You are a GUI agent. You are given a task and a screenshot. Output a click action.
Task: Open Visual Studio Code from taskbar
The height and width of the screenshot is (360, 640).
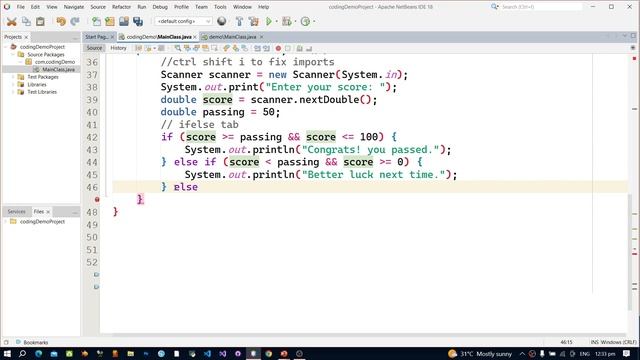click(x=207, y=353)
